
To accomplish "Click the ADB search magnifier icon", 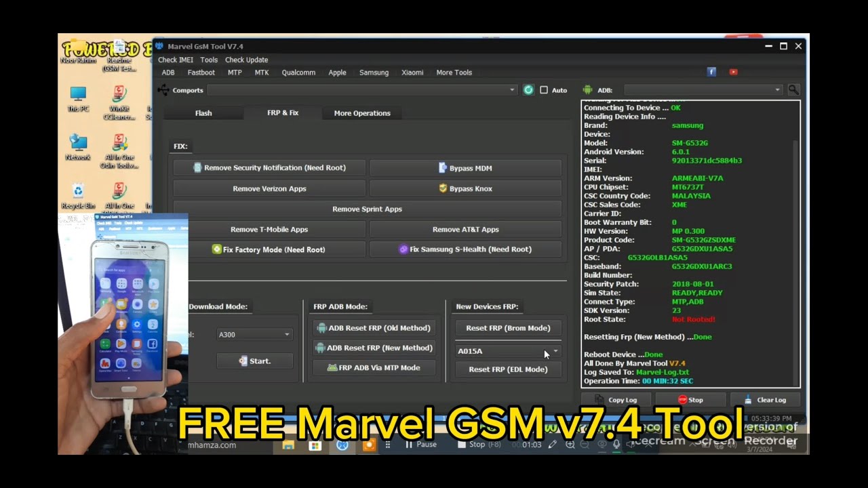I will coord(793,89).
